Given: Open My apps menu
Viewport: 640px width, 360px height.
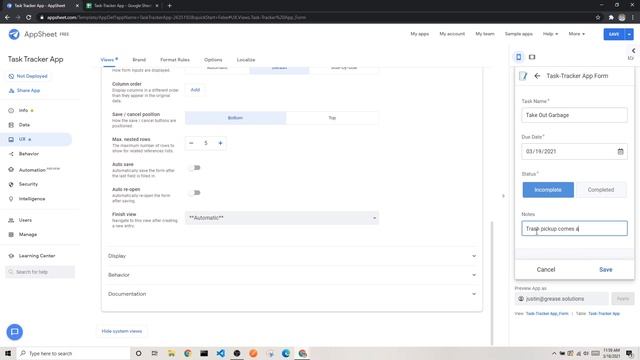Looking at the screenshot, I should click(x=420, y=34).
